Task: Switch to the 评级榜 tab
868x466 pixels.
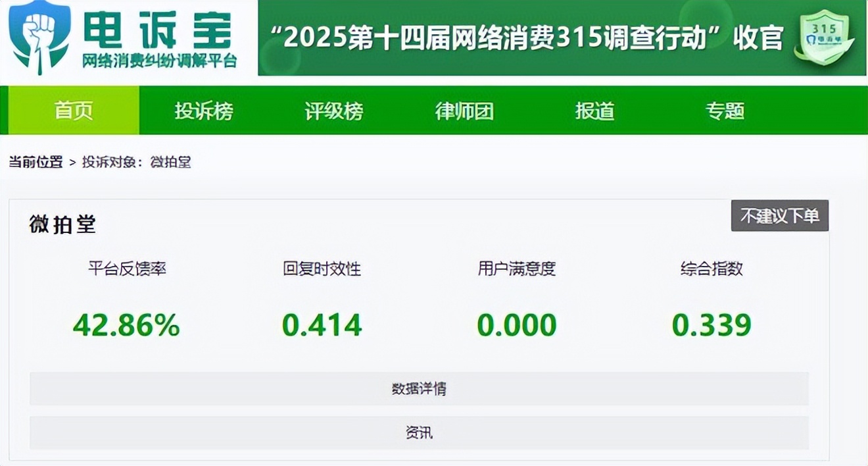Action: [334, 111]
